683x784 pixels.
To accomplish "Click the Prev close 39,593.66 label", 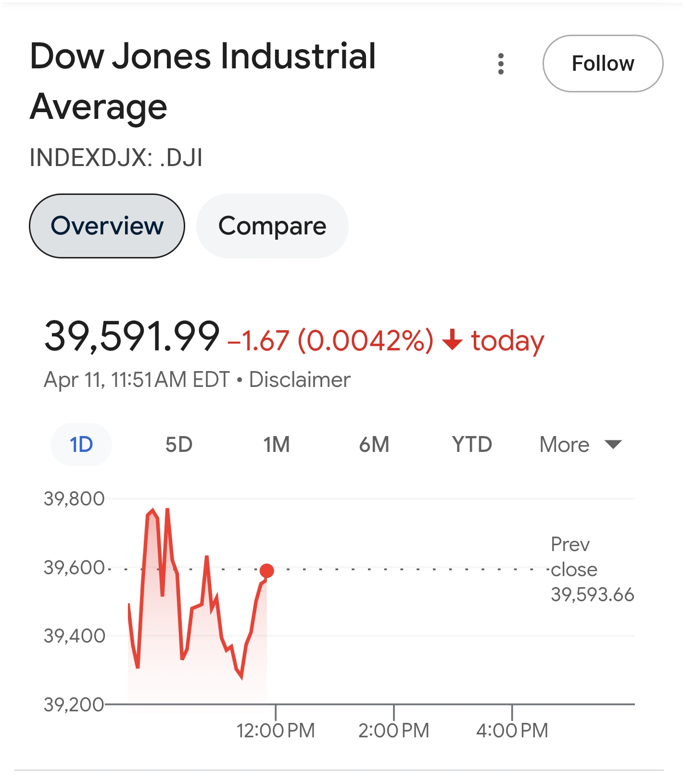I will click(x=592, y=570).
